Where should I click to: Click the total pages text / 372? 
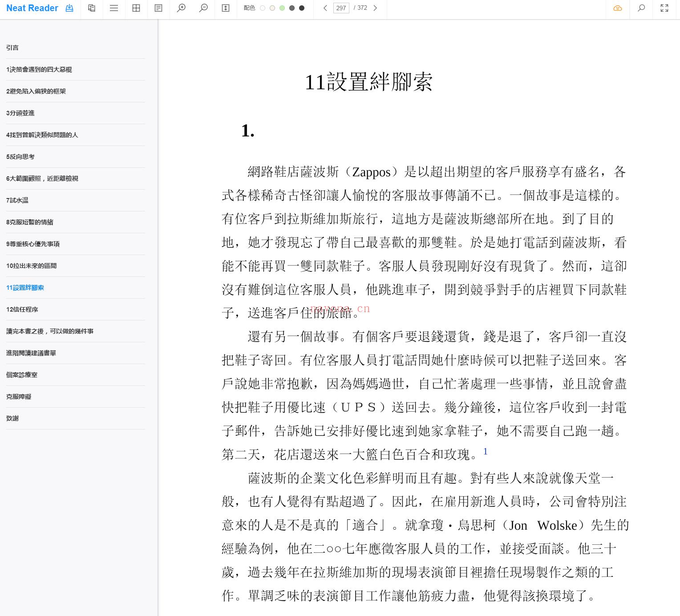tap(360, 8)
